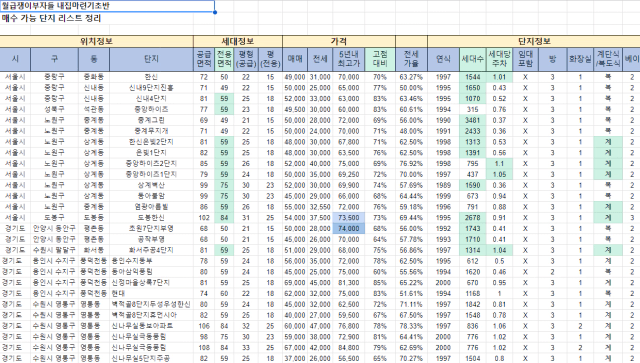Select the 단지정보 group header
640x363 pixels.
pos(534,41)
